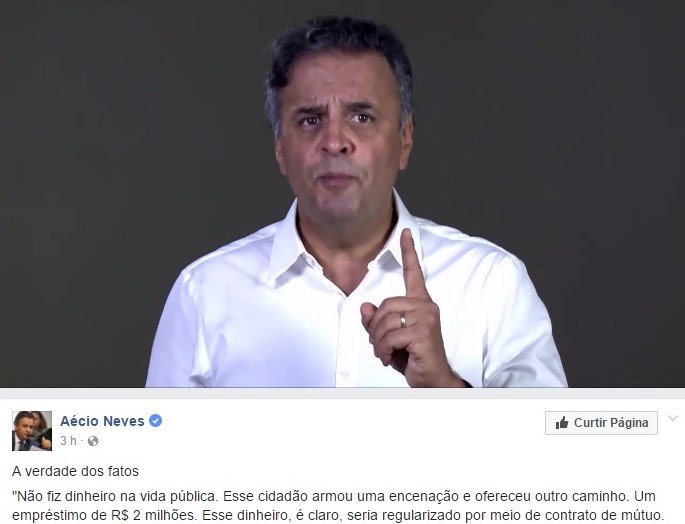
Task: Expand the post options chevron arrow
Action: click(x=673, y=419)
